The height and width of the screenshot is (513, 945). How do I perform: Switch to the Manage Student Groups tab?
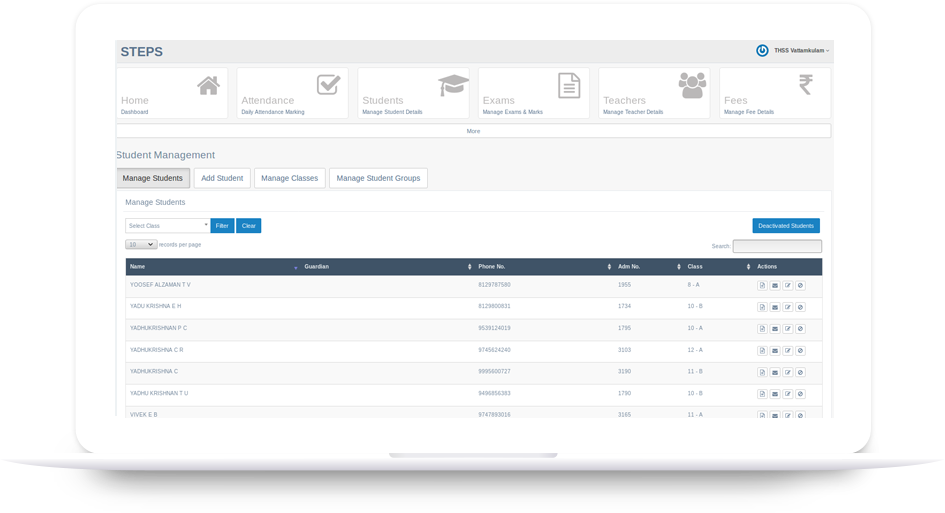point(378,178)
